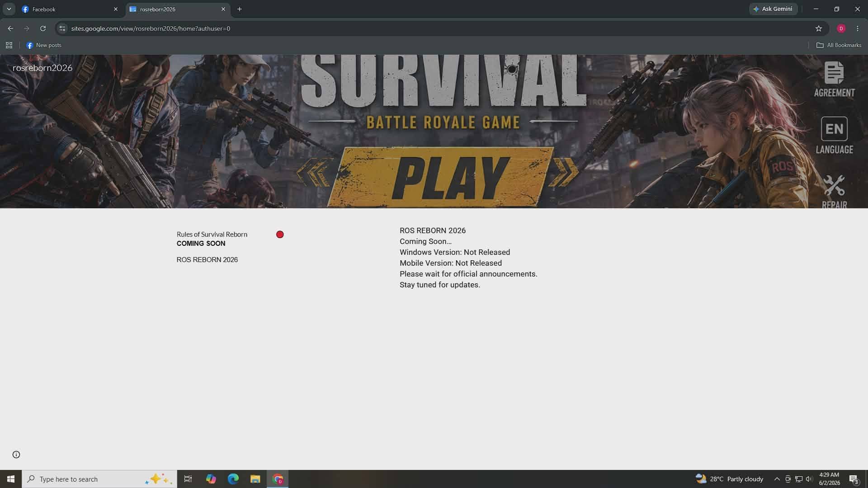Click "Please wait for official announcements." text
Image resolution: width=868 pixels, height=488 pixels.
(468, 274)
